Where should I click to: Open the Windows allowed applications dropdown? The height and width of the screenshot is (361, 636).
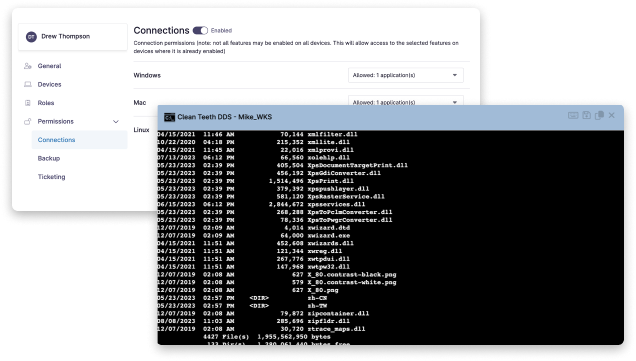click(406, 75)
